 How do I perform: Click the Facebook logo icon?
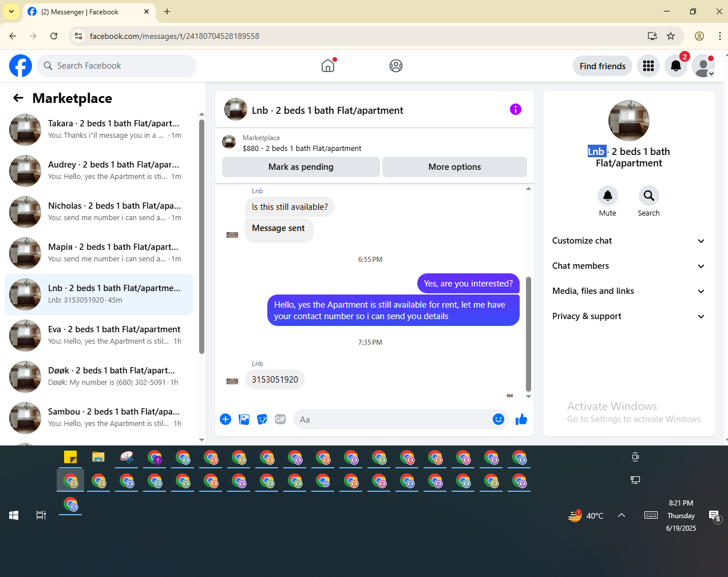tap(21, 66)
